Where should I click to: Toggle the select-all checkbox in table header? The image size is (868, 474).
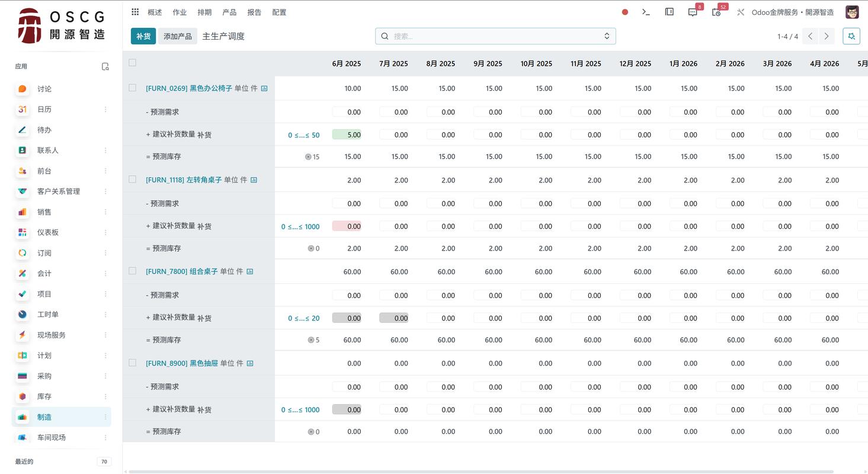(x=132, y=62)
